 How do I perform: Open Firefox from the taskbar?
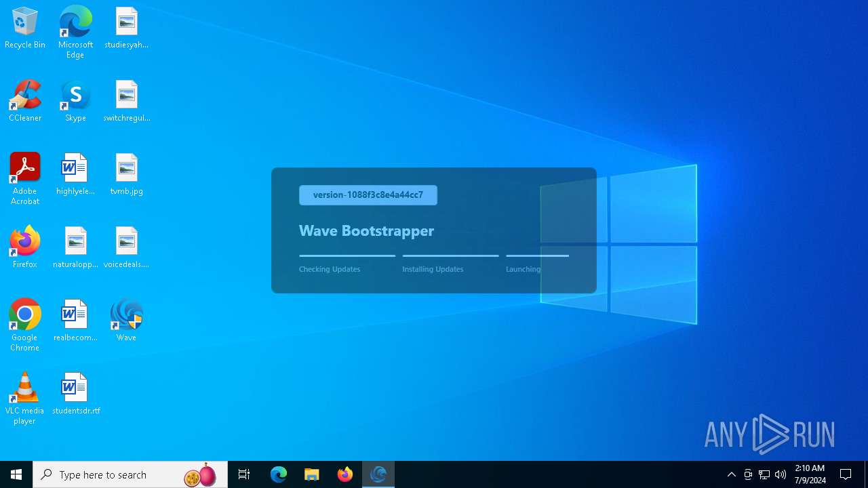345,474
